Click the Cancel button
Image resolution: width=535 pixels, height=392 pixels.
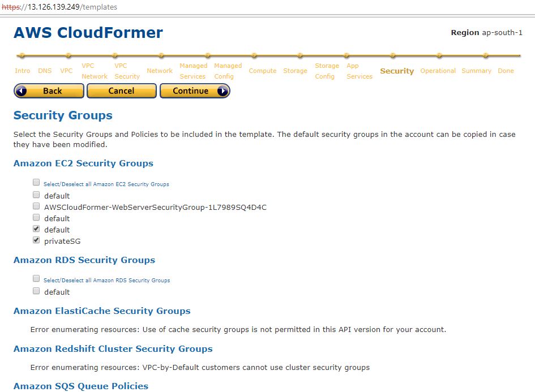click(x=121, y=91)
